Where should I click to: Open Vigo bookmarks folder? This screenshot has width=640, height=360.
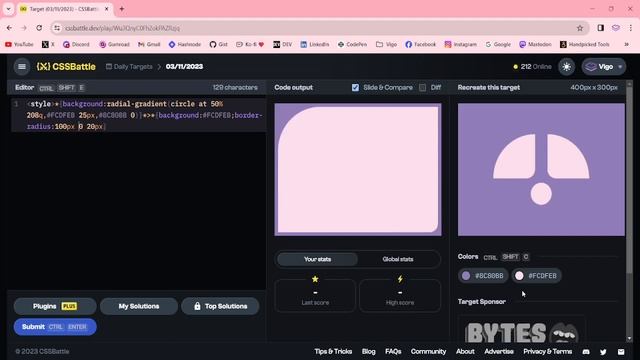click(386, 44)
